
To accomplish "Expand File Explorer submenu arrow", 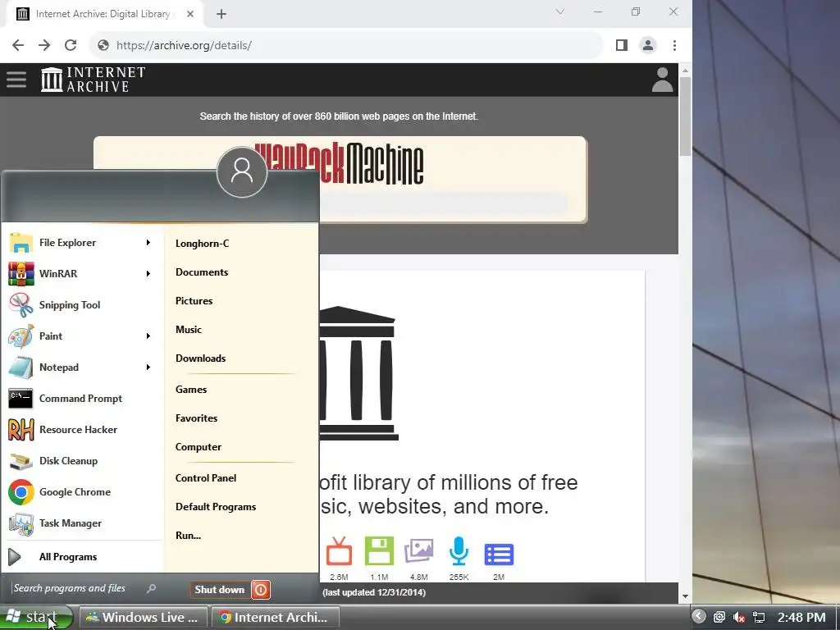I will tap(148, 243).
